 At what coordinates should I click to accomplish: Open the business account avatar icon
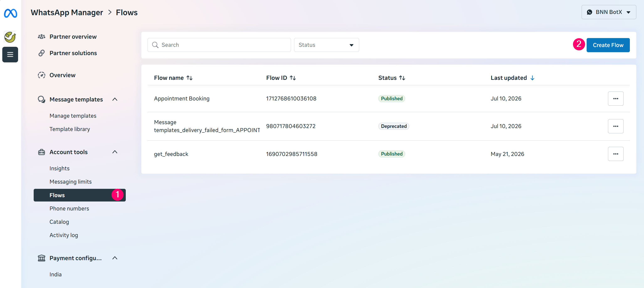pyautogui.click(x=10, y=37)
